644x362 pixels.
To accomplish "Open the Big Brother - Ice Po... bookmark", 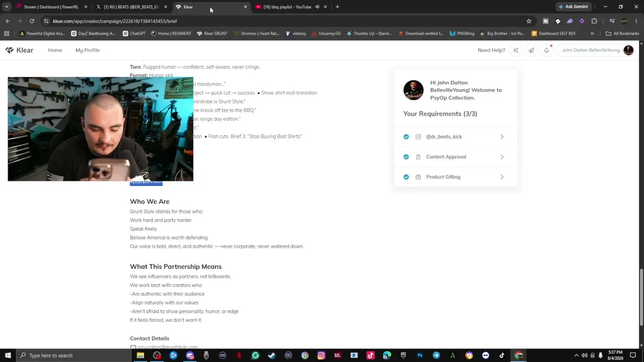I will tap(503, 34).
